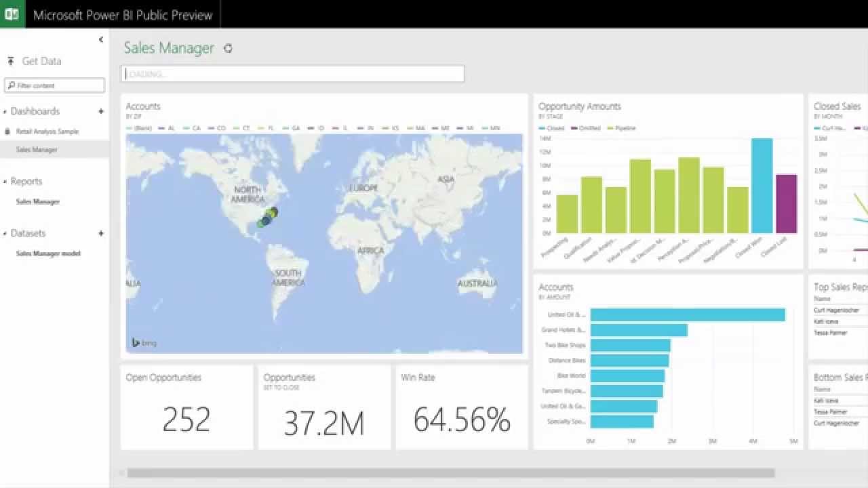
Task: Click the blue Closed Won bar
Action: pos(762,186)
